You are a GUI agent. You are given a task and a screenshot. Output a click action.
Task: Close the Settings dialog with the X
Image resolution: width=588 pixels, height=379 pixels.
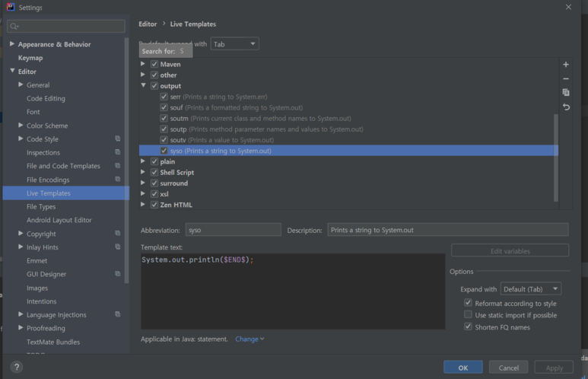[568, 7]
